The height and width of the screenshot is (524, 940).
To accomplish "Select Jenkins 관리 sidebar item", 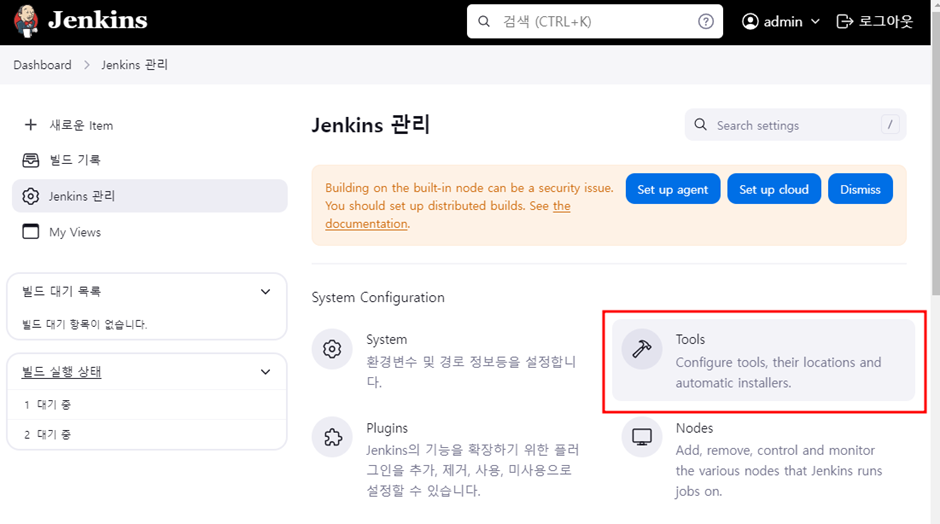I will click(149, 196).
